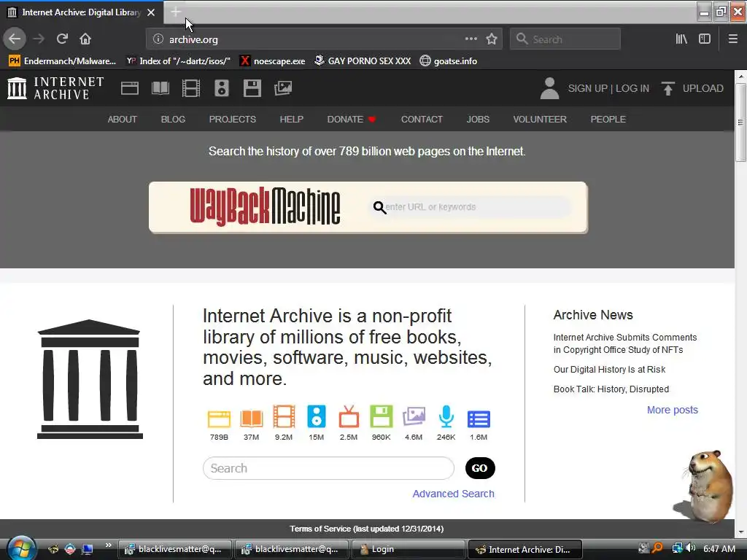The width and height of the screenshot is (747, 560).
Task: Open page actions three-dot menu
Action: click(x=471, y=39)
